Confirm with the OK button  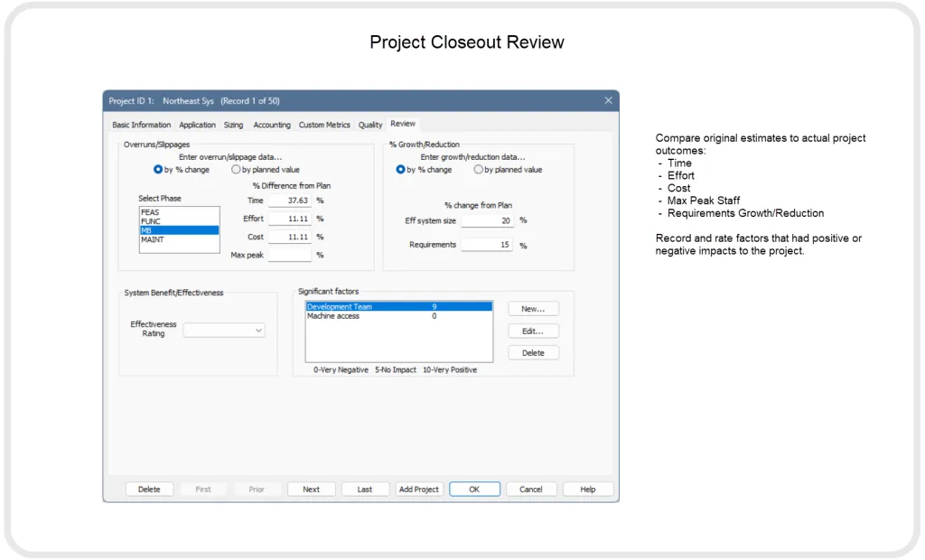click(474, 490)
